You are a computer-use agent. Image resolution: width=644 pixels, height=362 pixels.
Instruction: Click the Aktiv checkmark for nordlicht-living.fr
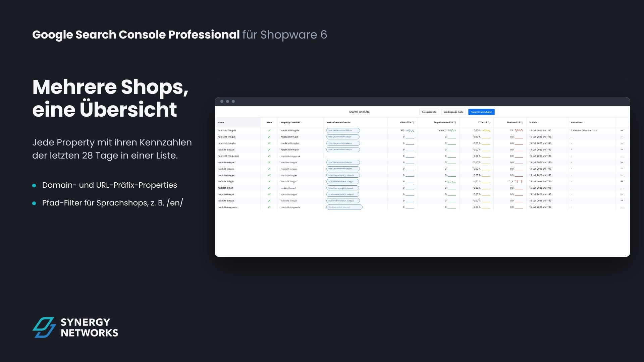[x=269, y=181]
